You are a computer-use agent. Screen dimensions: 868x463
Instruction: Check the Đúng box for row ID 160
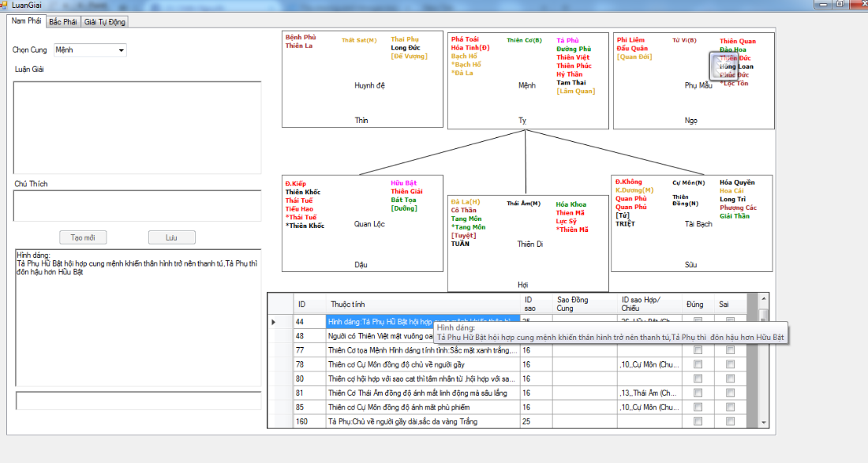tap(698, 421)
